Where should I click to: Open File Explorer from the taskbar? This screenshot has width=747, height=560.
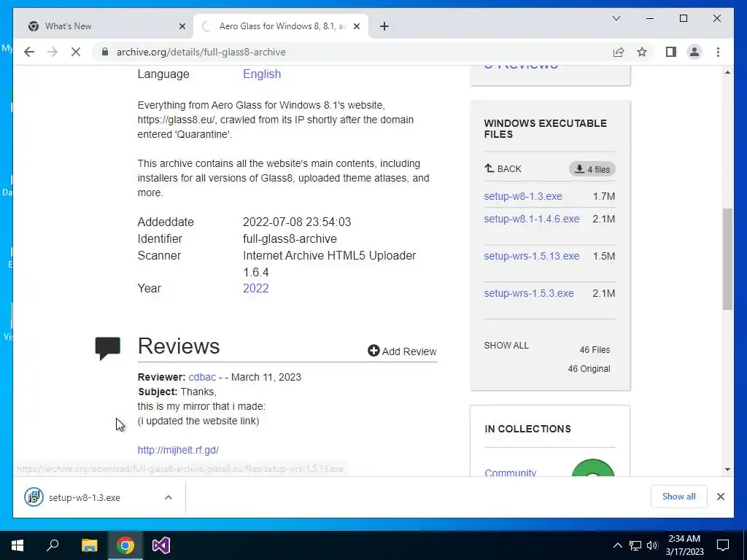point(89,545)
